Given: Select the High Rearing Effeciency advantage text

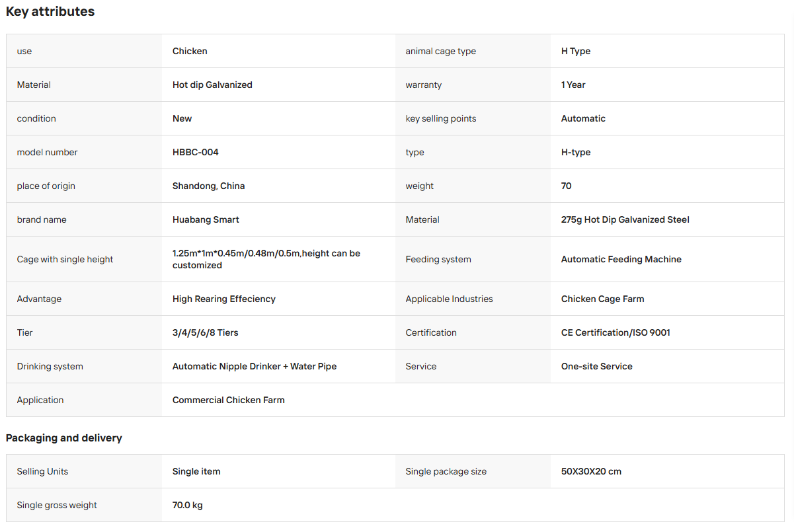Looking at the screenshot, I should click(224, 299).
